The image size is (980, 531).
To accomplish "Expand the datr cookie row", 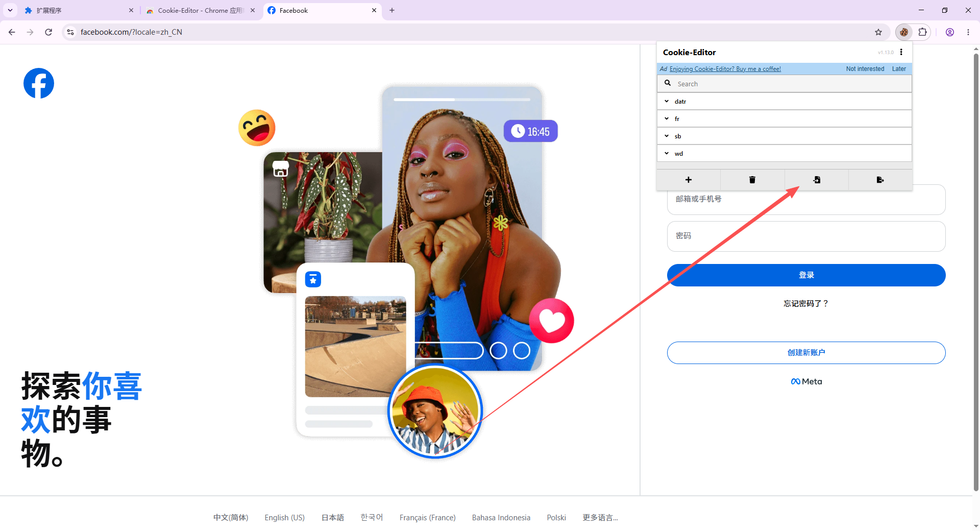I will [784, 101].
